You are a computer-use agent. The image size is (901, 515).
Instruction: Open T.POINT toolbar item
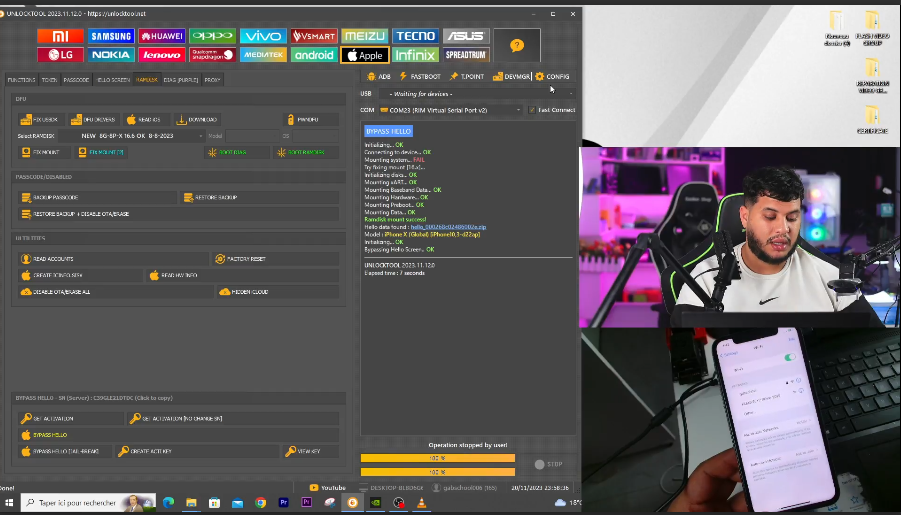467,76
